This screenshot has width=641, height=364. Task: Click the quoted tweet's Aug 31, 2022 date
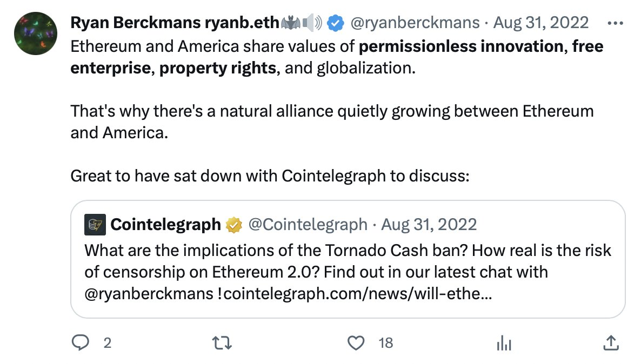click(429, 224)
